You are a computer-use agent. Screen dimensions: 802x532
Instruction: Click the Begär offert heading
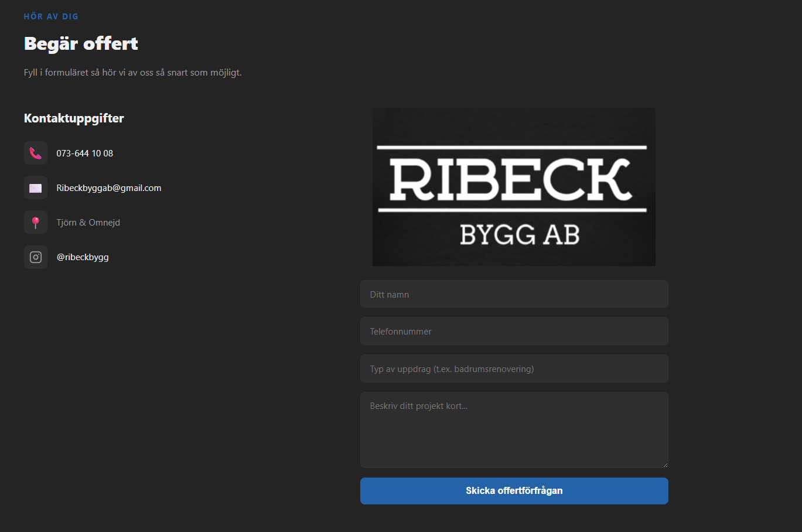pos(81,44)
